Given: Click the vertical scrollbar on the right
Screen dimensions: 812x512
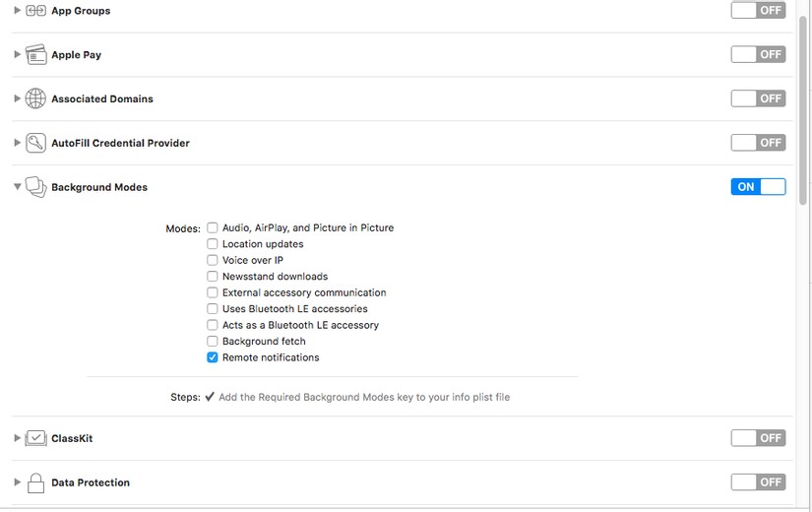Looking at the screenshot, I should [803, 98].
